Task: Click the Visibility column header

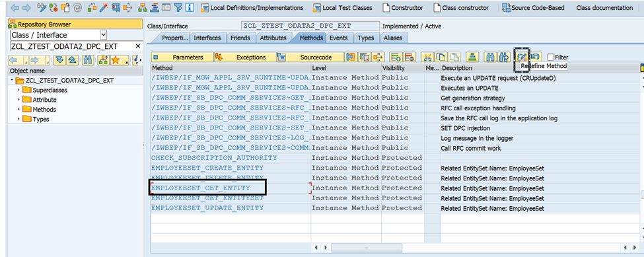Action: [402, 68]
